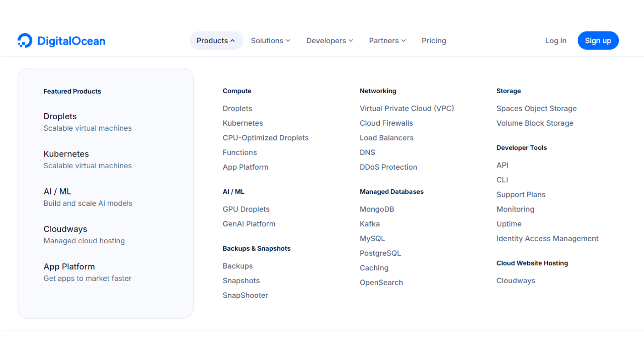This screenshot has width=644, height=362.
Task: Open DDoS Protection link
Action: pyautogui.click(x=388, y=167)
